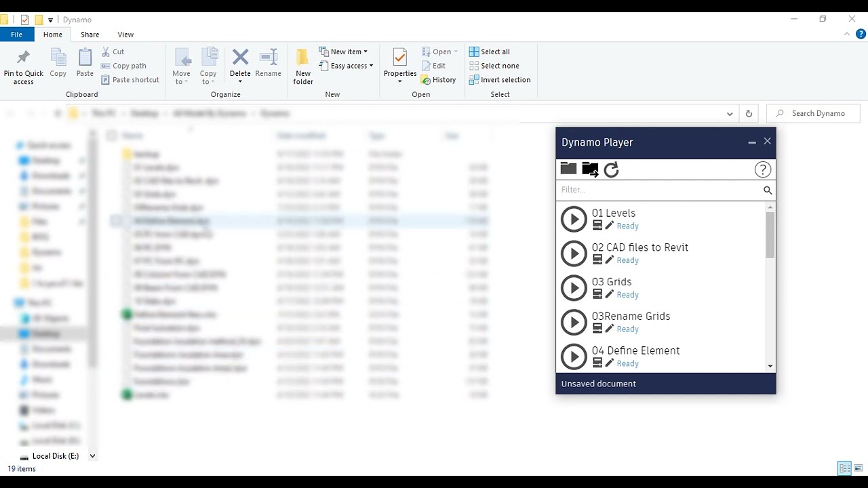Click the Ready status under 04 Define Element
The height and width of the screenshot is (488, 868).
tap(627, 364)
